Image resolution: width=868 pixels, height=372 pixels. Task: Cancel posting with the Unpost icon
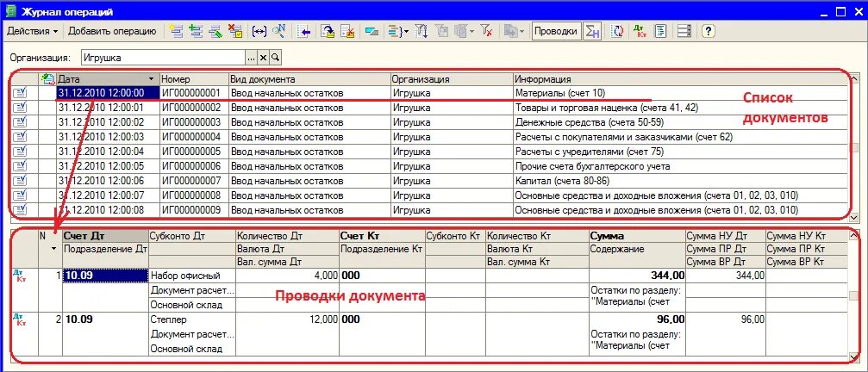(x=347, y=32)
